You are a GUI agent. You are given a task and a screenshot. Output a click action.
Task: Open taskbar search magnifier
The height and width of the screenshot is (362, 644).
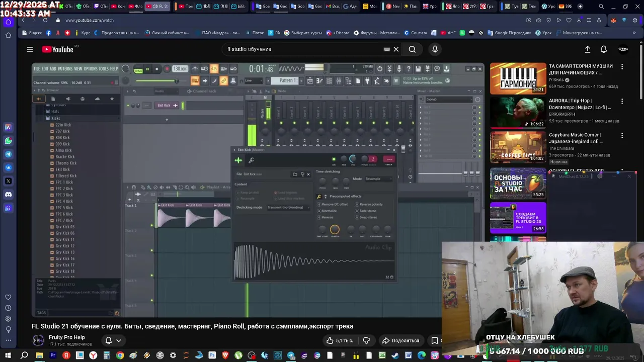(x=24, y=355)
